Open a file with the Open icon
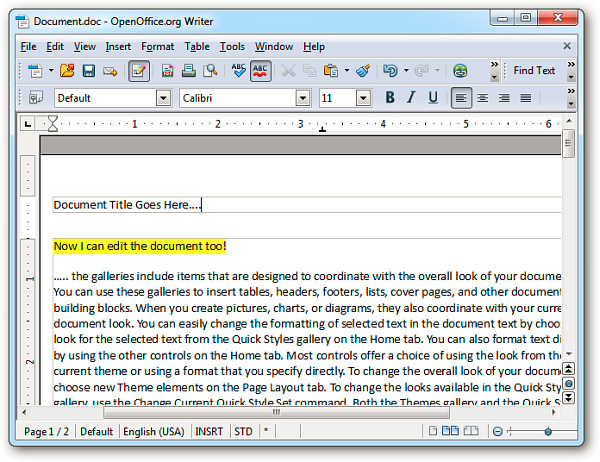Viewport: 600px width, 462px height. tap(66, 71)
